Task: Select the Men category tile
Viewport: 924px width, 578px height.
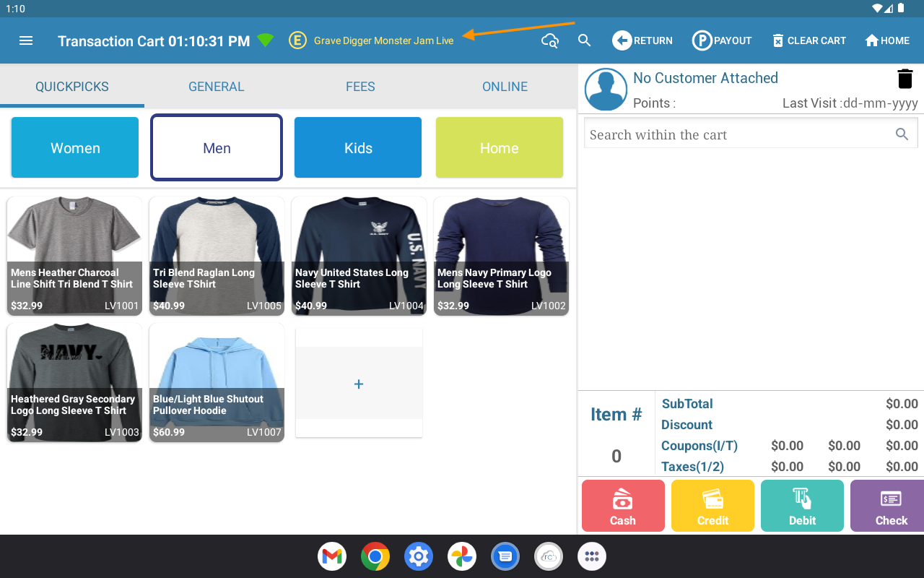Action: (x=217, y=147)
